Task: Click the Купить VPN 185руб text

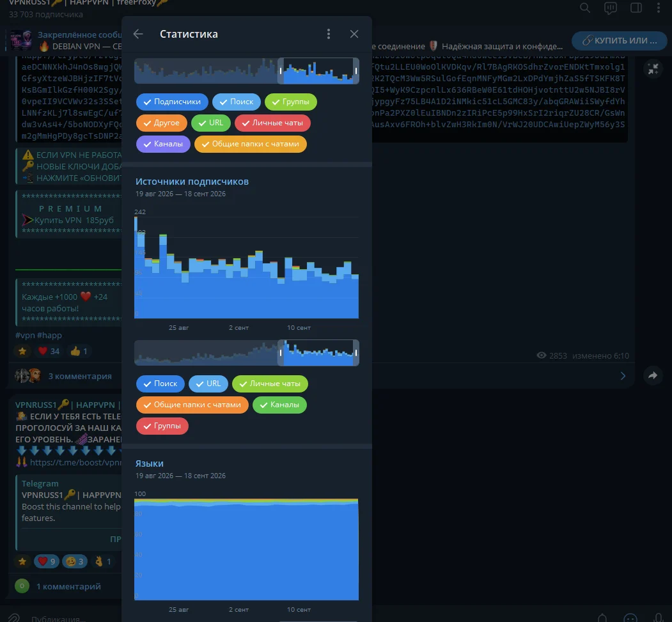Action: (74, 220)
